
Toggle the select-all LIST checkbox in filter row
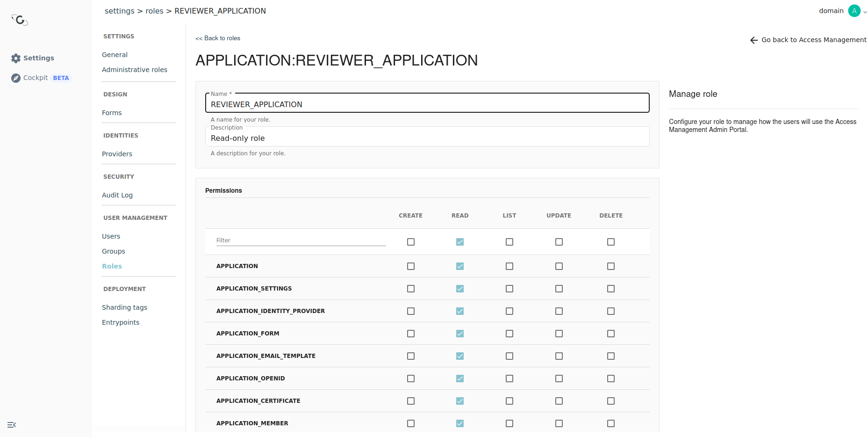pyautogui.click(x=509, y=242)
